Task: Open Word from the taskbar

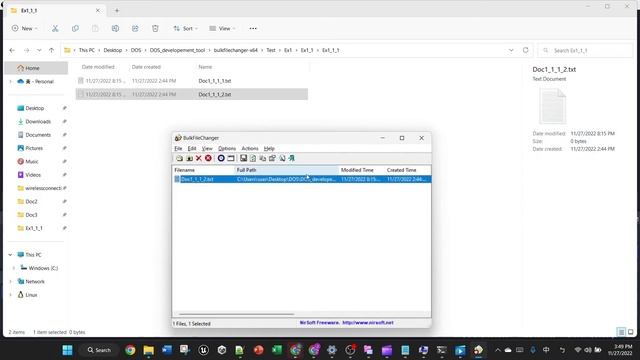Action: click(167, 350)
